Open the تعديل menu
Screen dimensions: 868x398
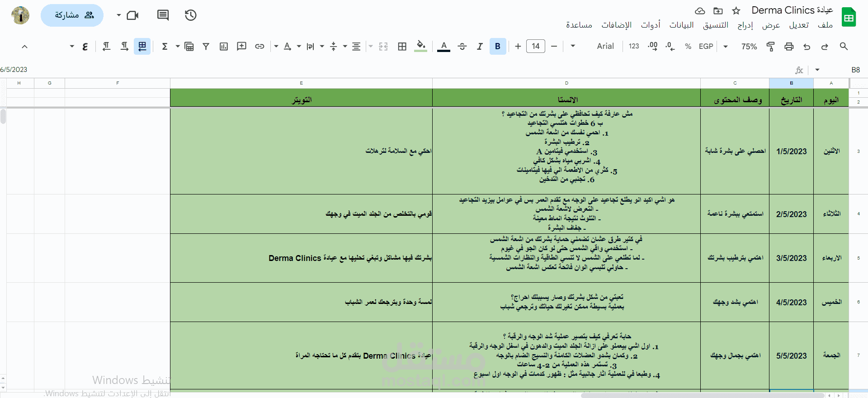pyautogui.click(x=799, y=25)
